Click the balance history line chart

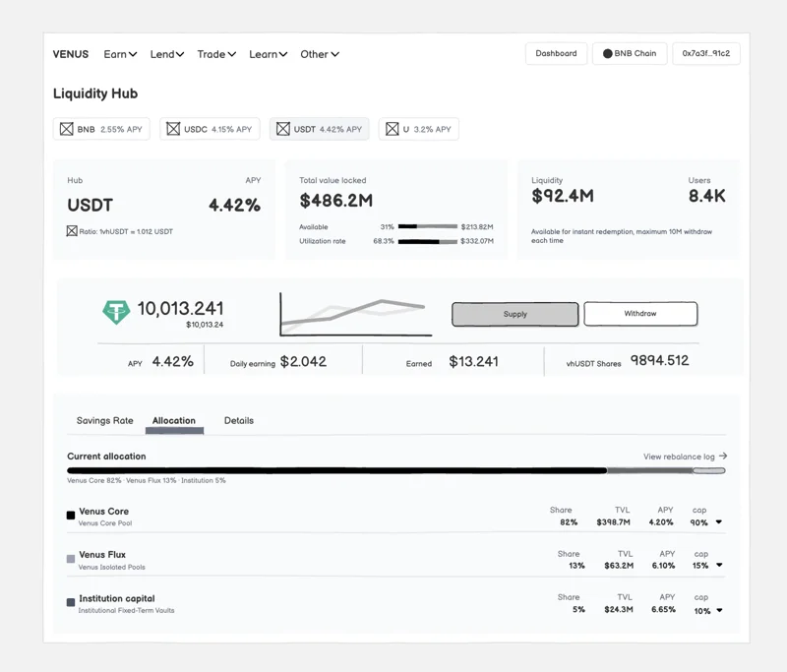click(x=356, y=314)
